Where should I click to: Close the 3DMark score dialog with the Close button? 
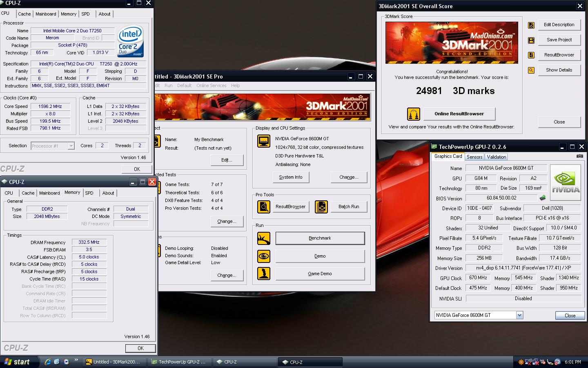[x=559, y=122]
